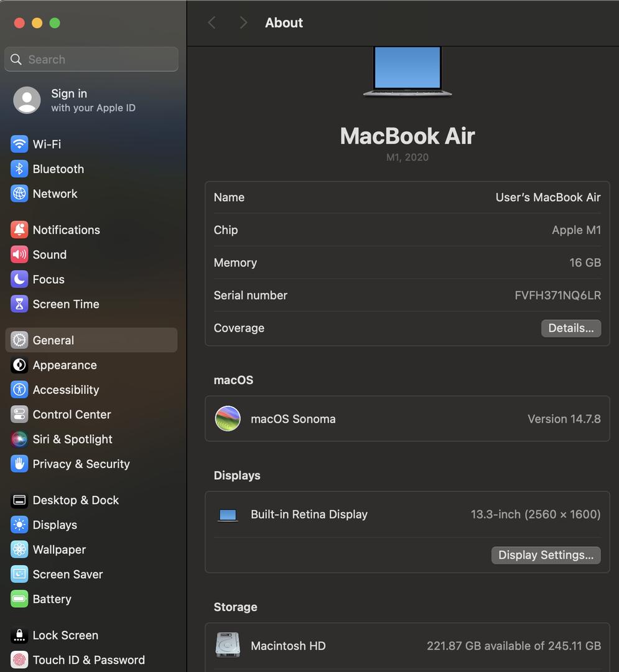
Task: Click the Bluetooth icon in sidebar
Action: point(19,169)
